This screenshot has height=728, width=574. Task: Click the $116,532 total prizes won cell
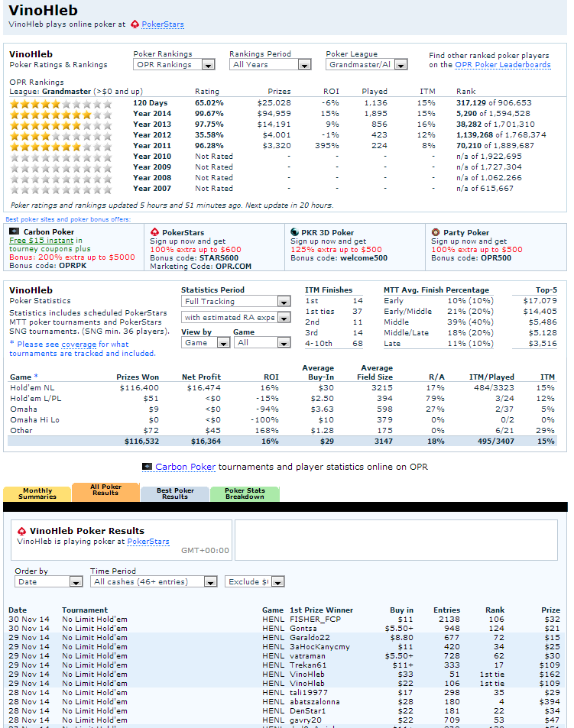pos(141,441)
